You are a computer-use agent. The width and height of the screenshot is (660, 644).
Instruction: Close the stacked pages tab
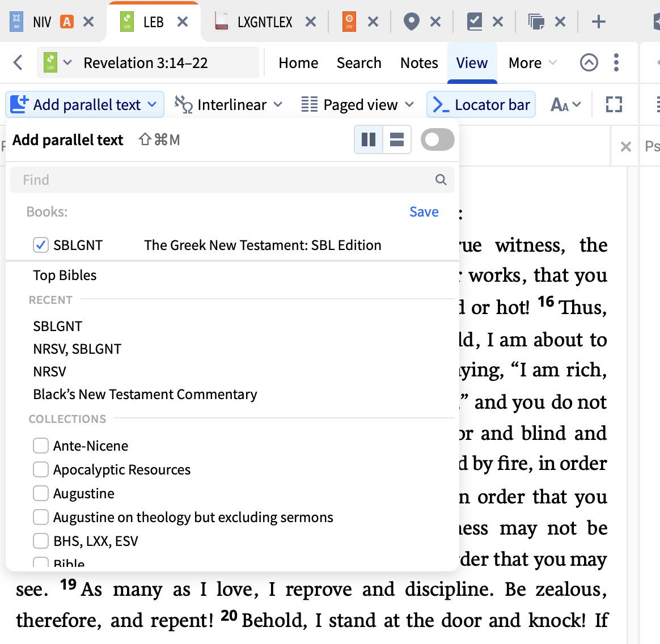pyautogui.click(x=560, y=22)
